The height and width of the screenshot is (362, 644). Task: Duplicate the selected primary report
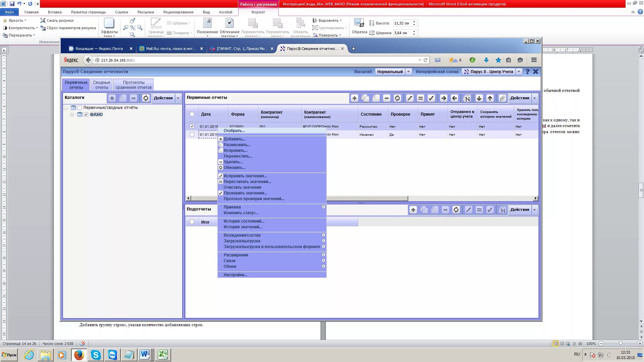pyautogui.click(x=365, y=98)
